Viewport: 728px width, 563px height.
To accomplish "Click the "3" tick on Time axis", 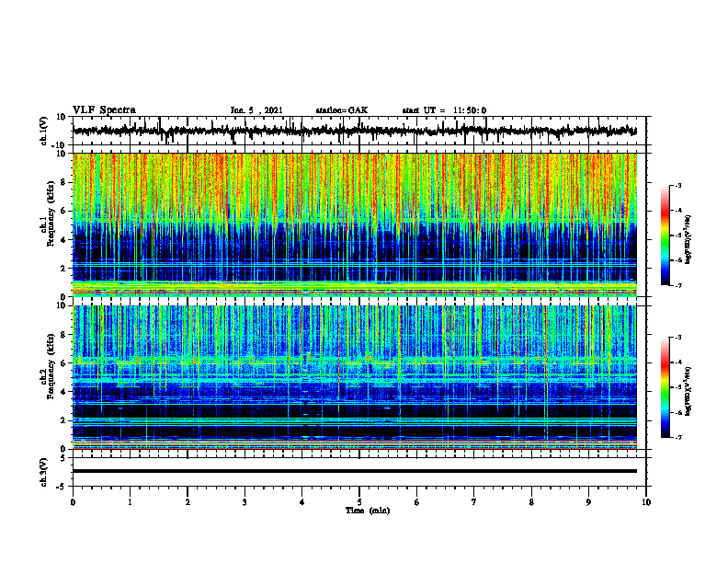I will (245, 502).
